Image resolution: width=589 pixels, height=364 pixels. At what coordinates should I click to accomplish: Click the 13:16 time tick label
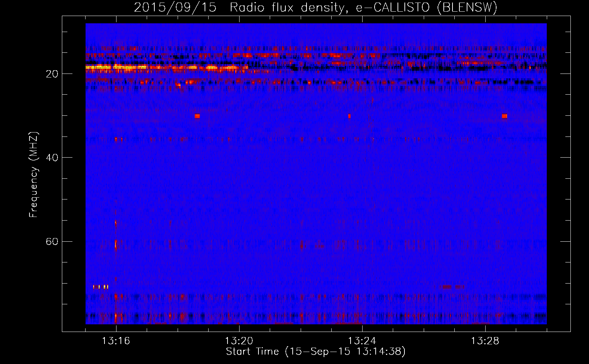pos(116,341)
